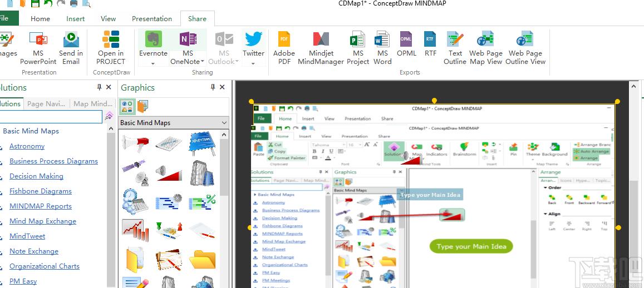
Task: Pick the Gantt chart with gear clipart
Action: pyautogui.click(x=169, y=202)
